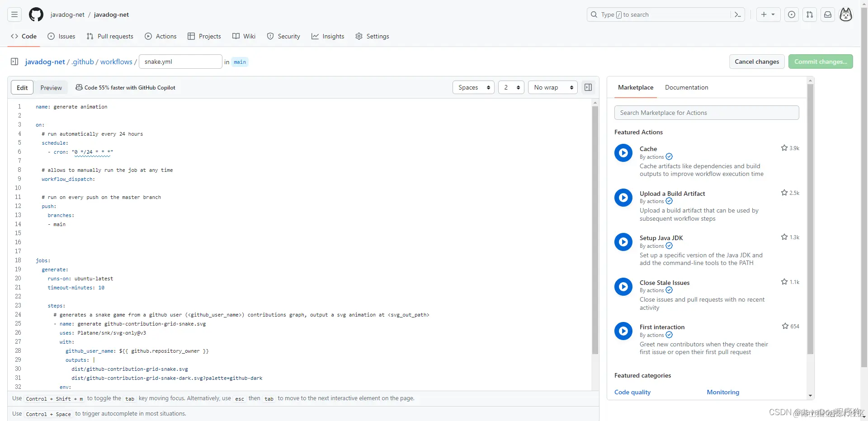Open the First interaction action
868x421 pixels.
tap(662, 327)
